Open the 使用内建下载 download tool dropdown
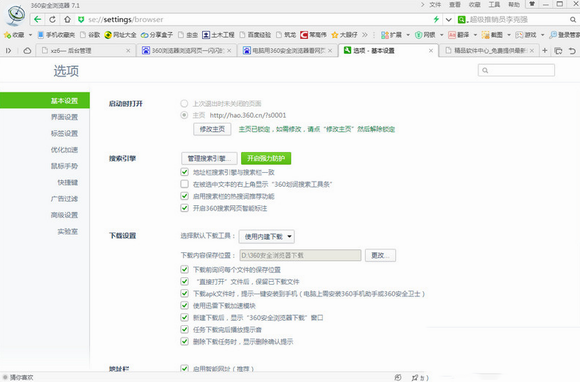Image resolution: width=580 pixels, height=382 pixels. click(267, 236)
